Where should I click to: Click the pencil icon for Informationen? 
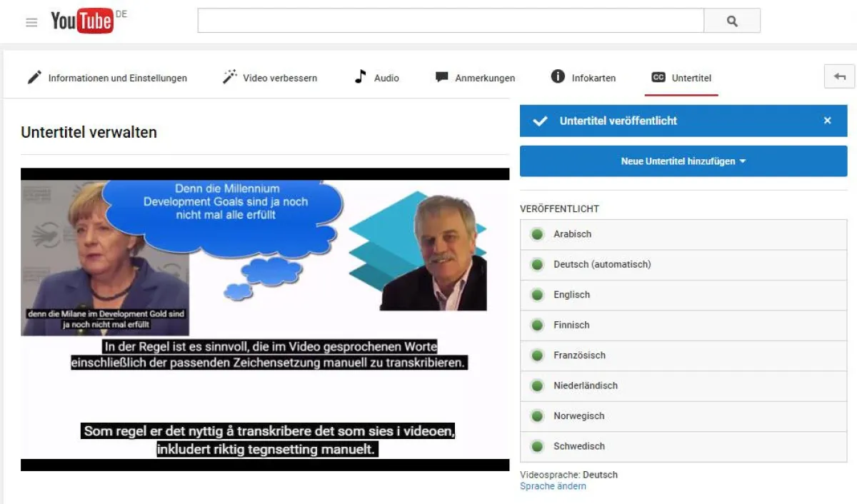[34, 78]
